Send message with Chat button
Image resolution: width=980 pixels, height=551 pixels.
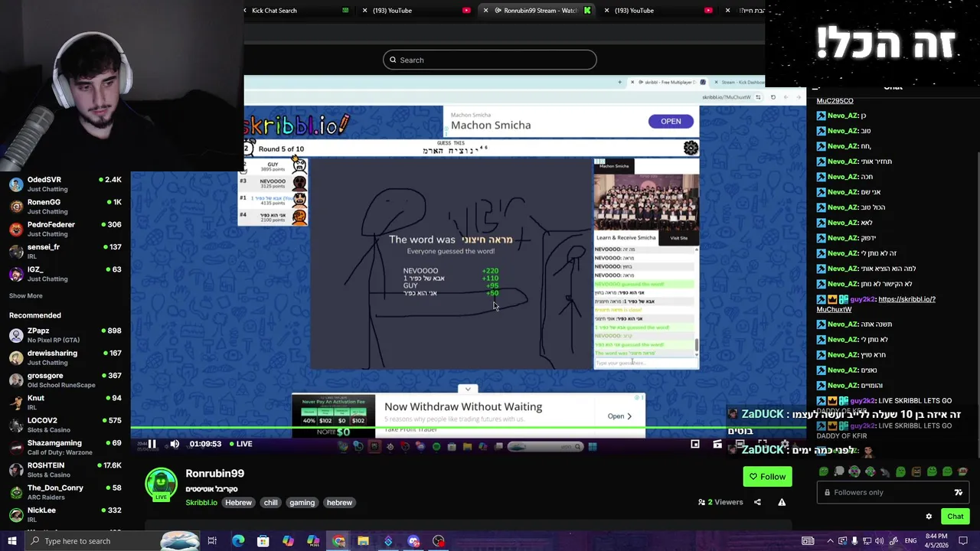(955, 517)
